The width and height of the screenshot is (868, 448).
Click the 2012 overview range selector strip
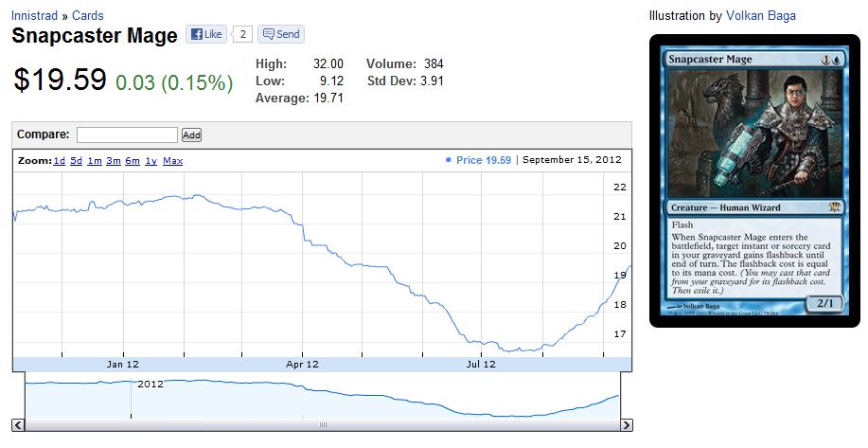point(322,398)
